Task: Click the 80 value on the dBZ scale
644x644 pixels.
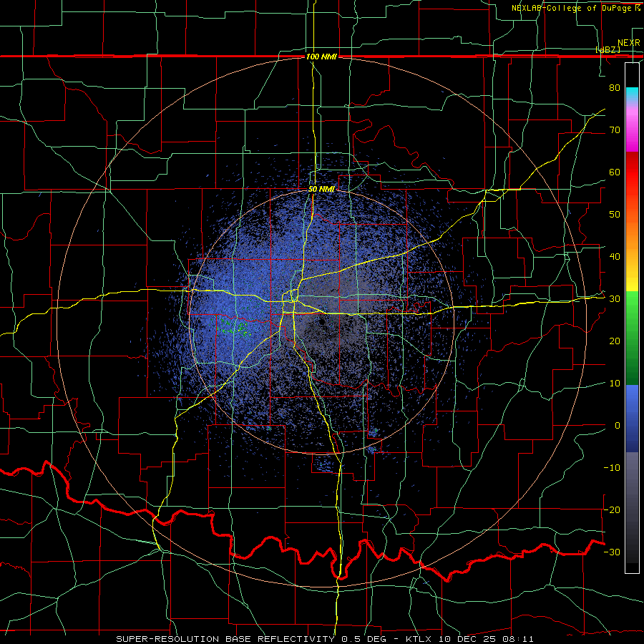Action: click(615, 87)
